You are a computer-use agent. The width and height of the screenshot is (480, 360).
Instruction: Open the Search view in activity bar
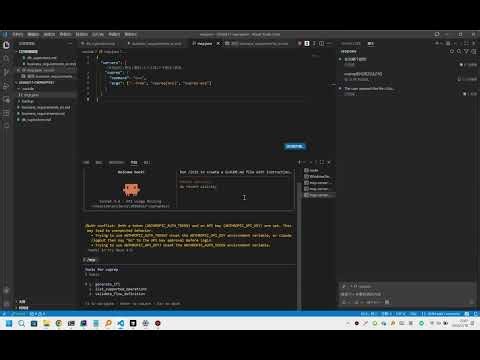(6, 59)
